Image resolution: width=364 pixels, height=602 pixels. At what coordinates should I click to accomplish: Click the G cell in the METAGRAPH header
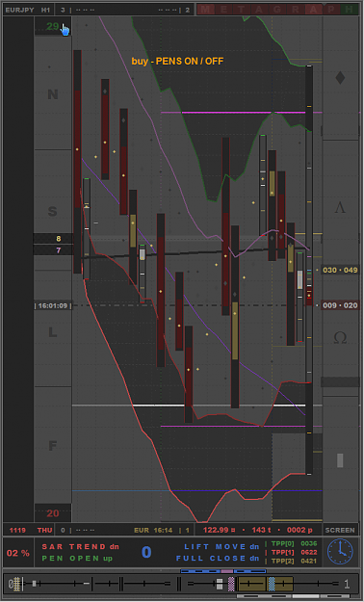277,10
